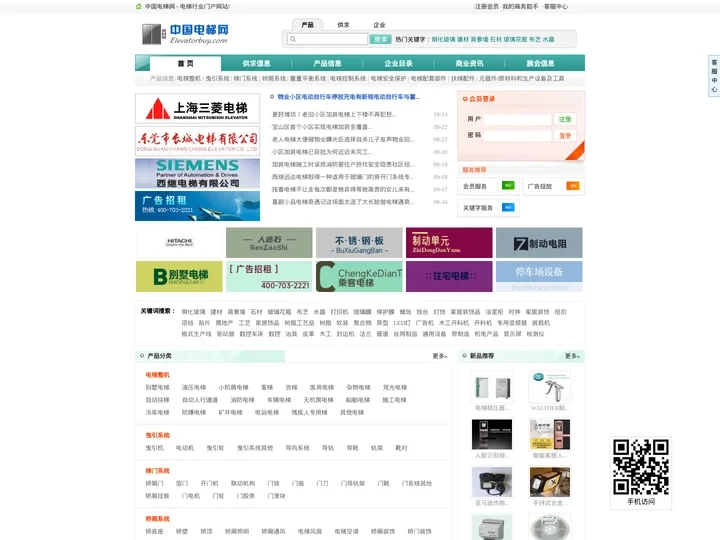
Task: Focus the 用户 username field
Action: [517, 119]
